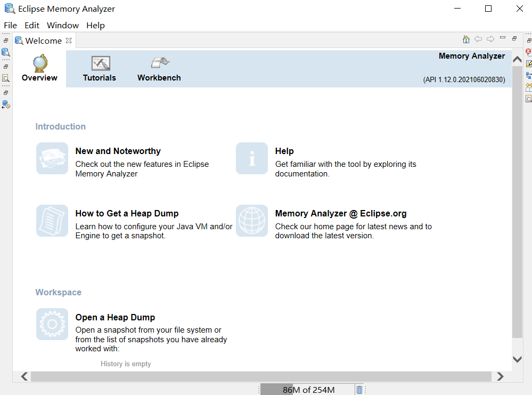Click the vertical scrollbar down arrow
The width and height of the screenshot is (532, 395).
(x=517, y=359)
